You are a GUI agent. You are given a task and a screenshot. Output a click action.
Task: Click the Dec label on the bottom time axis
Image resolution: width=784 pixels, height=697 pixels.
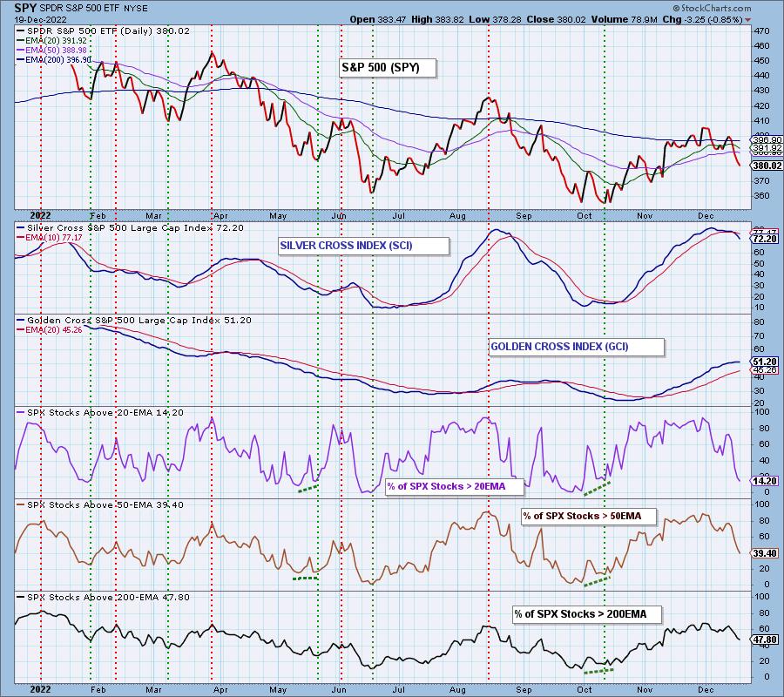click(706, 689)
